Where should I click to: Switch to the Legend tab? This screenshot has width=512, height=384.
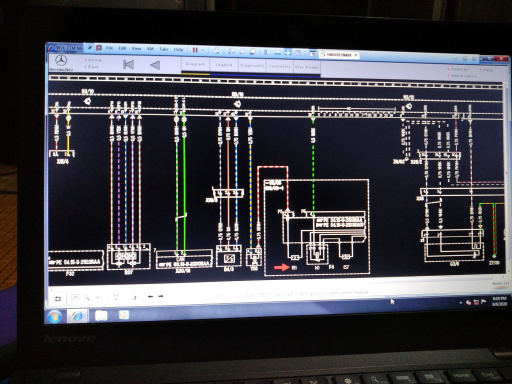tap(224, 65)
